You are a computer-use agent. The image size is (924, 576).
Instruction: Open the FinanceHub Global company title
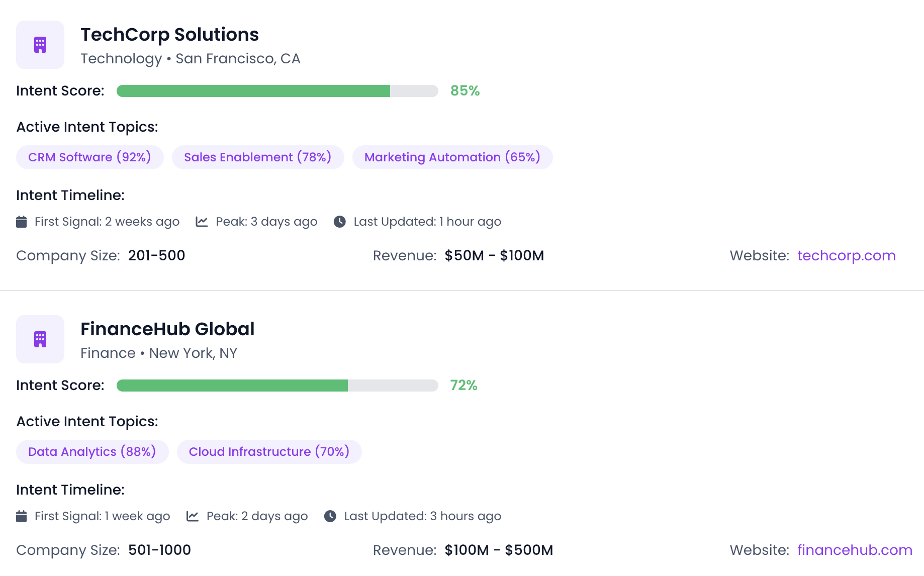point(167,329)
